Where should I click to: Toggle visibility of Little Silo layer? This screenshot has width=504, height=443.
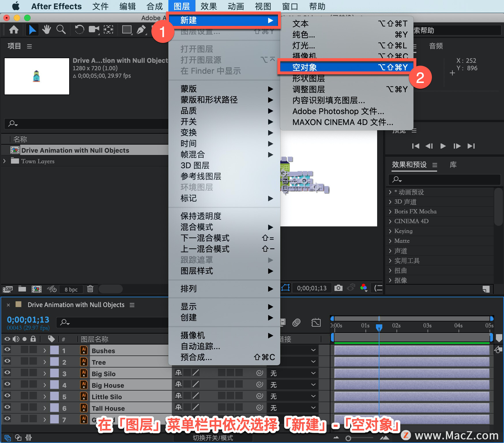coord(7,396)
